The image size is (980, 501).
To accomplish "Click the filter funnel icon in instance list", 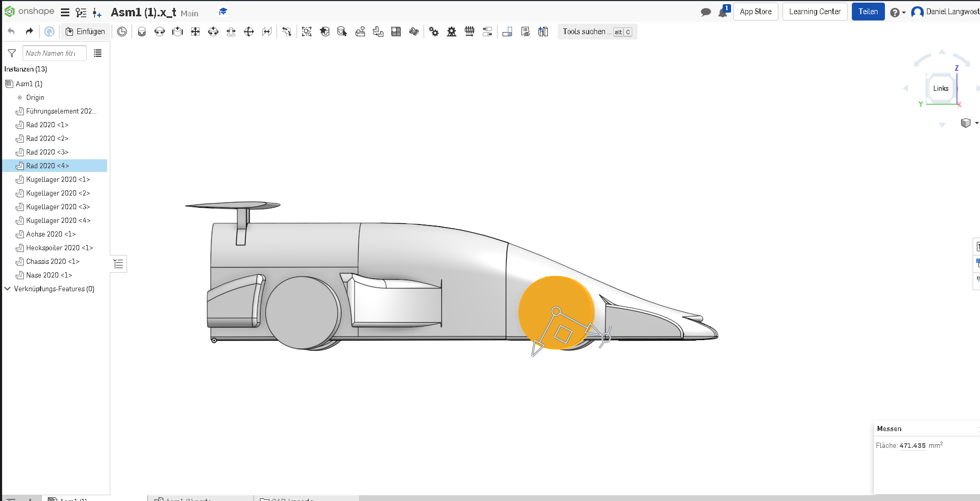I will click(12, 53).
